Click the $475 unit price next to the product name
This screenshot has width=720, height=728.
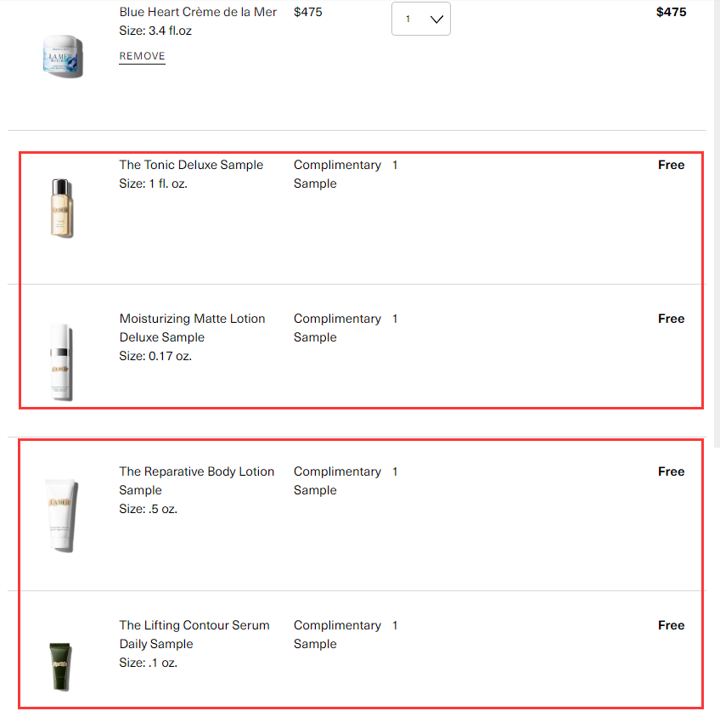(x=308, y=12)
